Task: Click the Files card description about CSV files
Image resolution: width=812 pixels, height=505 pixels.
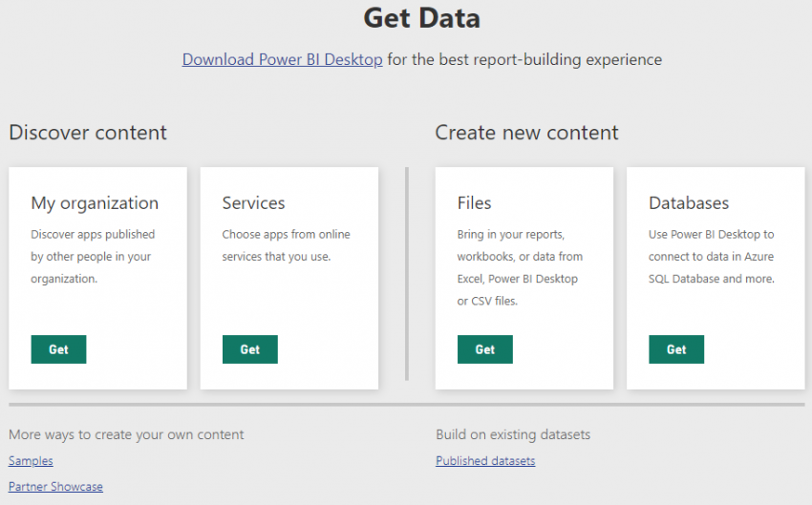Action: click(520, 267)
